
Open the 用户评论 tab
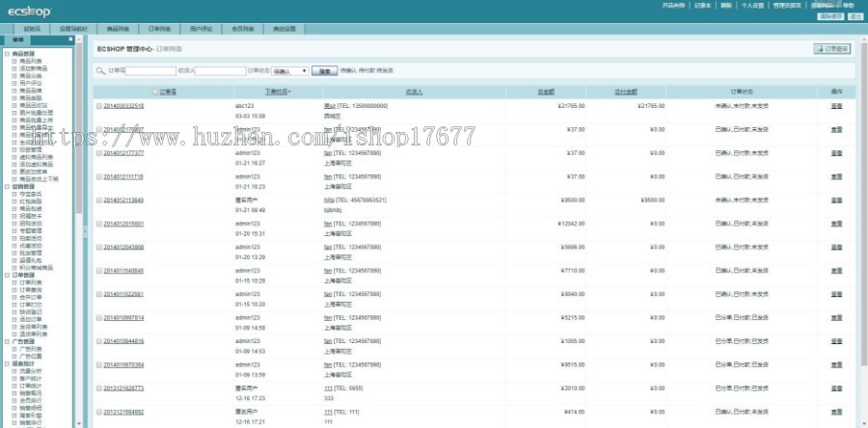click(201, 29)
